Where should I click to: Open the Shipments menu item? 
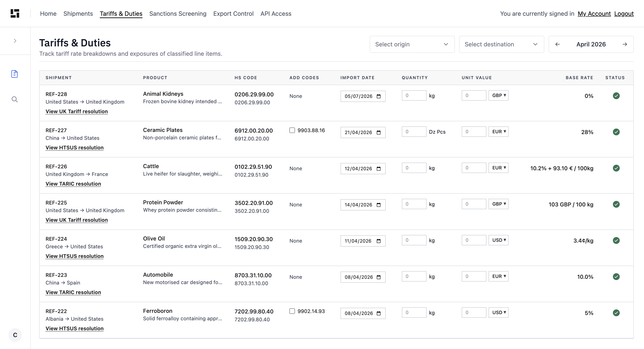(x=78, y=13)
